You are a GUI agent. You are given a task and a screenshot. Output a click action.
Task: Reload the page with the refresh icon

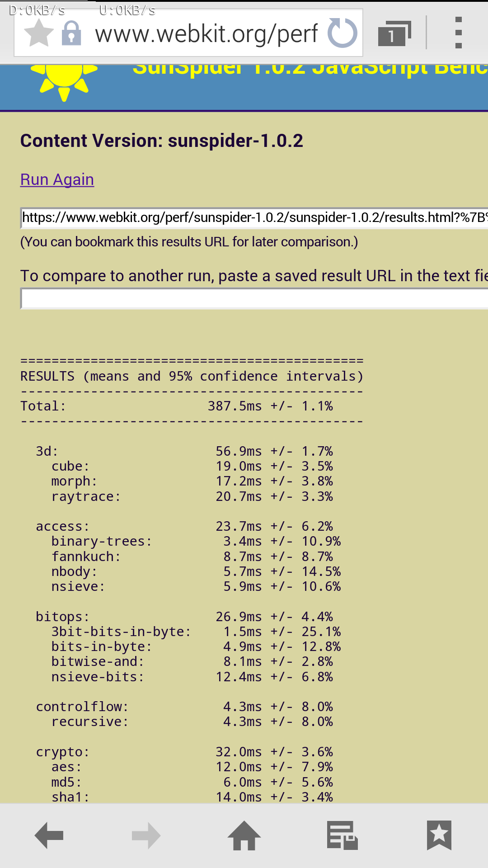coord(342,33)
